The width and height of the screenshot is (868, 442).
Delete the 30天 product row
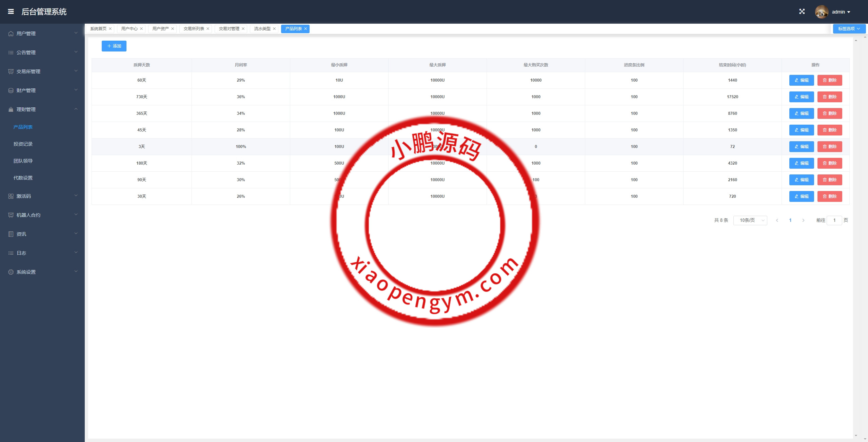(x=829, y=196)
